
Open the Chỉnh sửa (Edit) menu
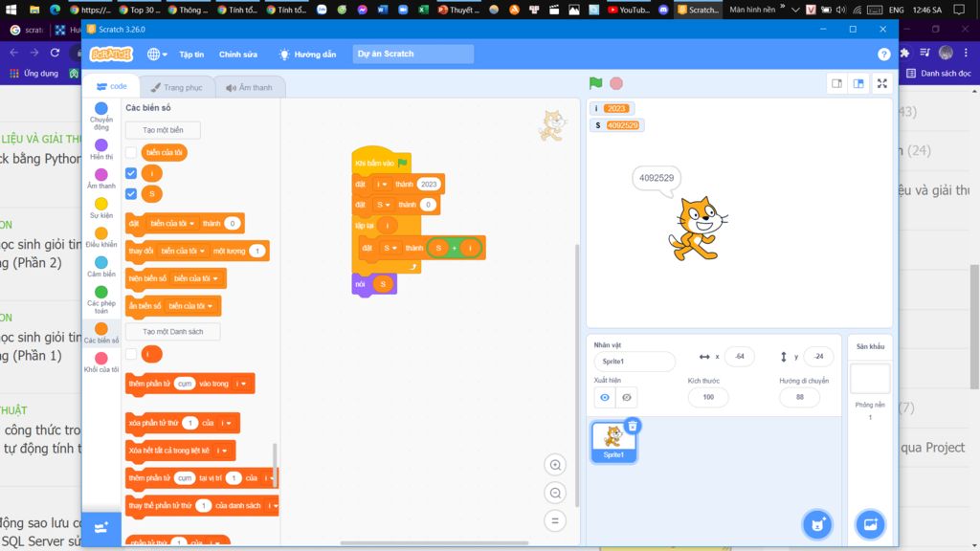pos(238,55)
